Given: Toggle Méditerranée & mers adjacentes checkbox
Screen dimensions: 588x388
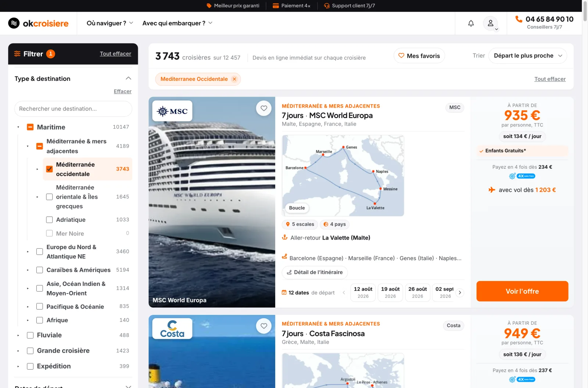Looking at the screenshot, I should coord(40,146).
